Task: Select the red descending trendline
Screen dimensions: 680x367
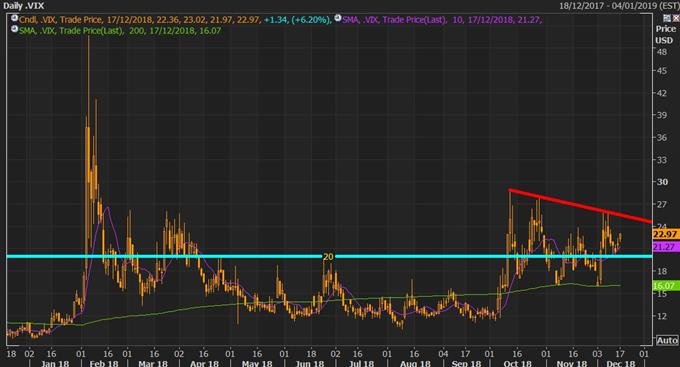Action: coord(580,206)
